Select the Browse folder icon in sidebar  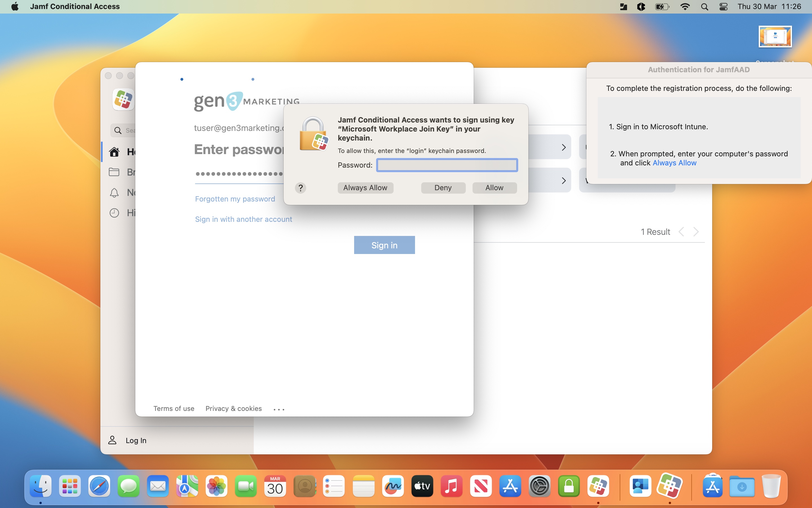tap(114, 172)
